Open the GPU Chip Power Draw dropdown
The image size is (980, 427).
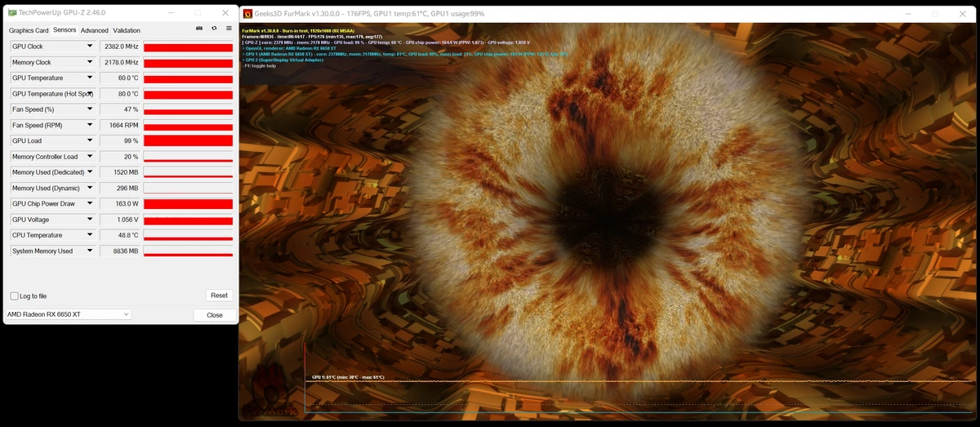pos(90,203)
